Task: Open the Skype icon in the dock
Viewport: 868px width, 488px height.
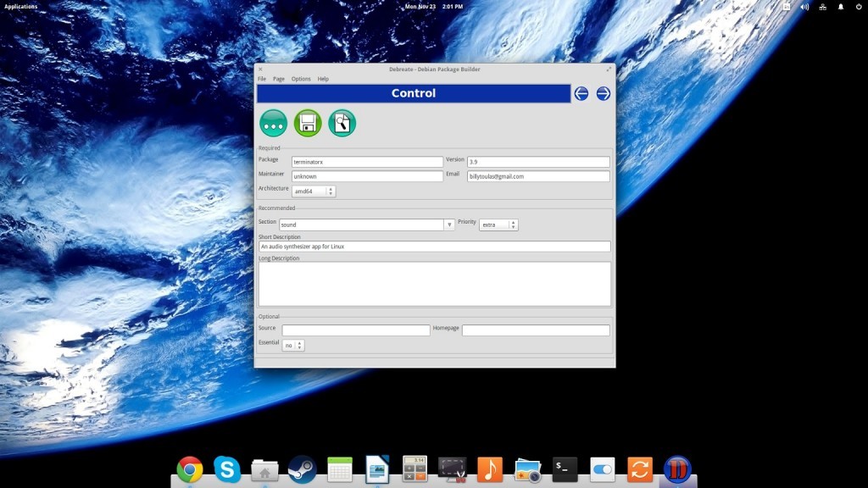Action: (x=227, y=469)
